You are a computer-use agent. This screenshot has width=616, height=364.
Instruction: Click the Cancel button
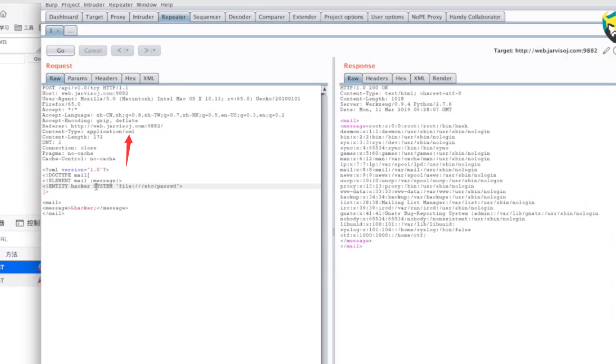point(93,51)
